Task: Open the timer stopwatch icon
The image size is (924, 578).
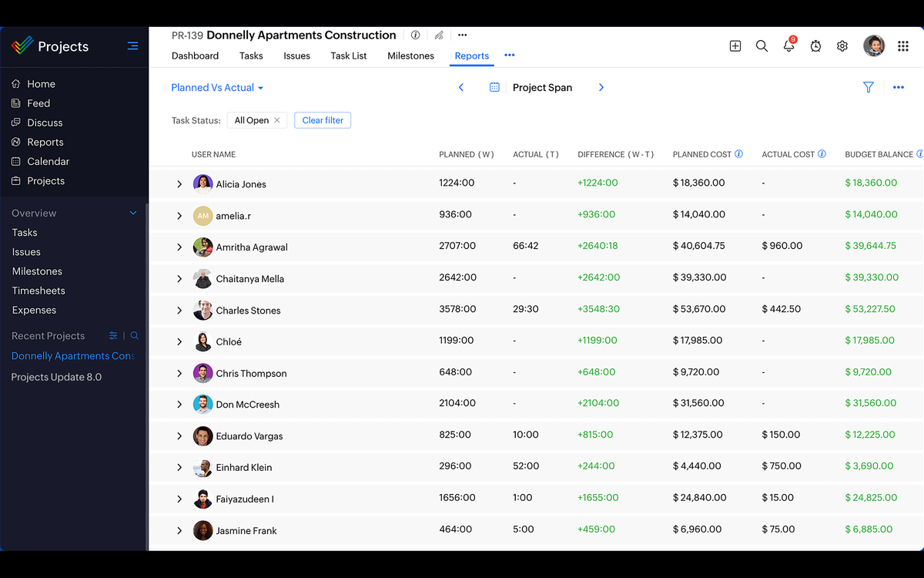Action: coord(815,46)
